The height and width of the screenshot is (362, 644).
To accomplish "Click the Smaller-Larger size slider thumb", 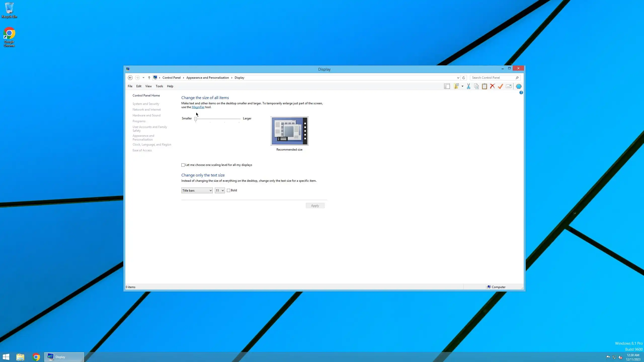I will click(x=195, y=119).
